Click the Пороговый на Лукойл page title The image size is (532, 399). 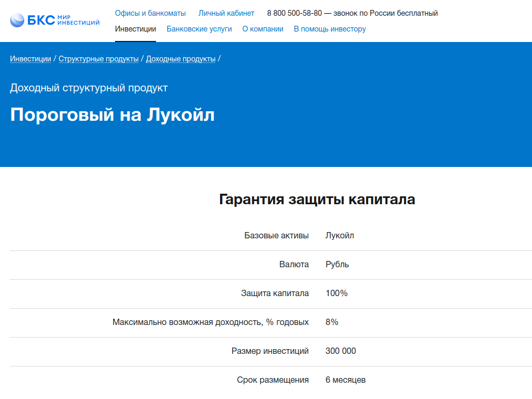(112, 115)
